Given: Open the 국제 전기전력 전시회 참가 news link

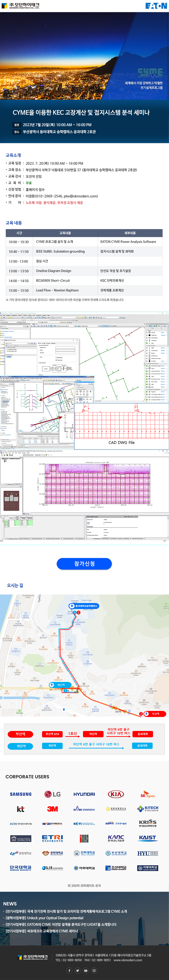Looking at the screenshot, I should click(x=66, y=911).
